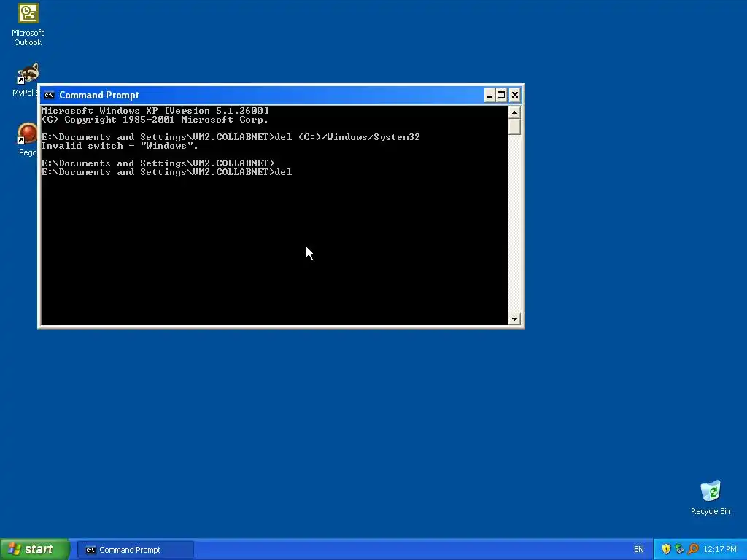Click the 'Invalid switch' error line

click(120, 146)
